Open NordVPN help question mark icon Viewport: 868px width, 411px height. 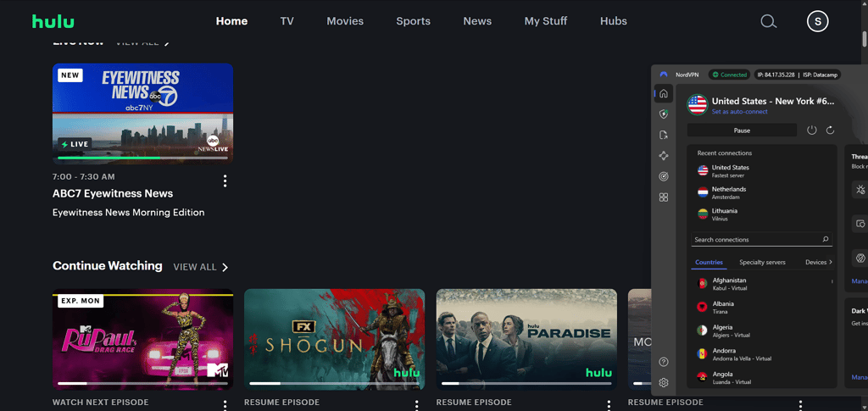tap(664, 362)
